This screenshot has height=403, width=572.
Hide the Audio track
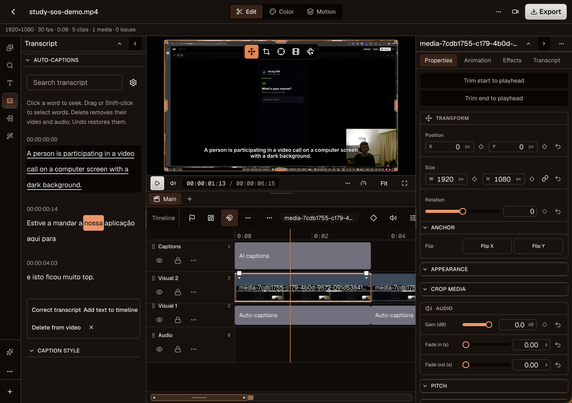click(159, 349)
